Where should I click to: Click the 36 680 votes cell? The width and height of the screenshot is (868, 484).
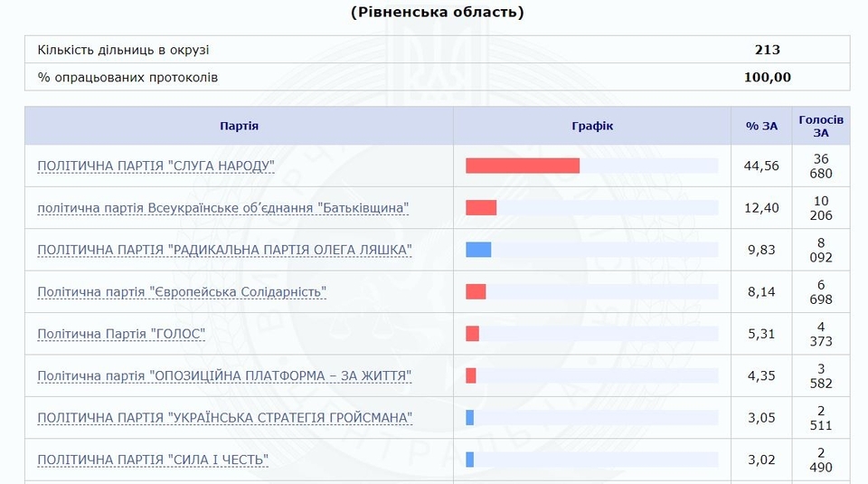821,166
